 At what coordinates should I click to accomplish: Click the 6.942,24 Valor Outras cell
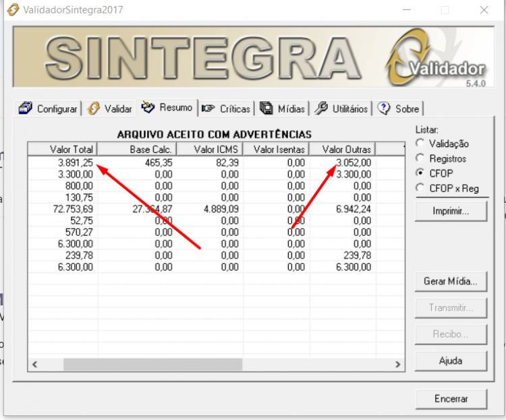354,209
